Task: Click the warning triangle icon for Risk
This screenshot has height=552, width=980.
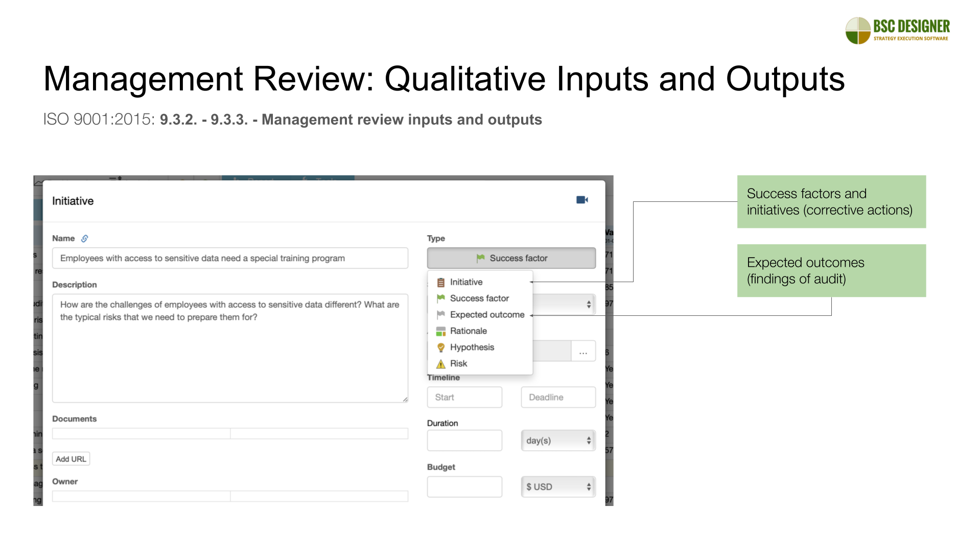Action: click(x=440, y=364)
